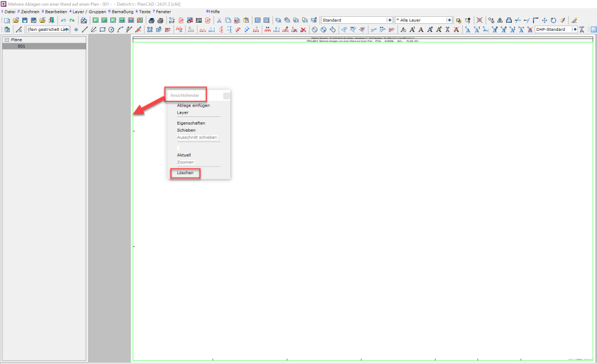The width and height of the screenshot is (597, 364).
Task: Select plan 001 in the tree
Action: 21,46
